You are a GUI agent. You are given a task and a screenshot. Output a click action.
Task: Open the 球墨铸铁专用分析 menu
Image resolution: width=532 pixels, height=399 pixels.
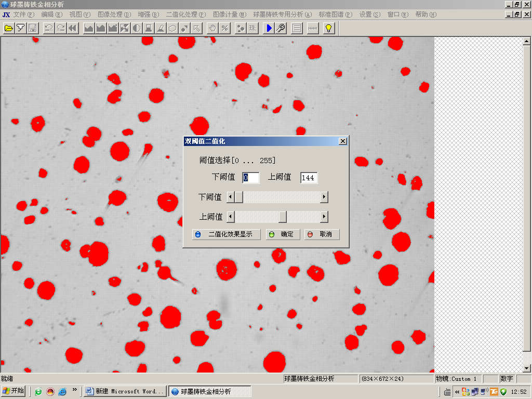point(282,15)
